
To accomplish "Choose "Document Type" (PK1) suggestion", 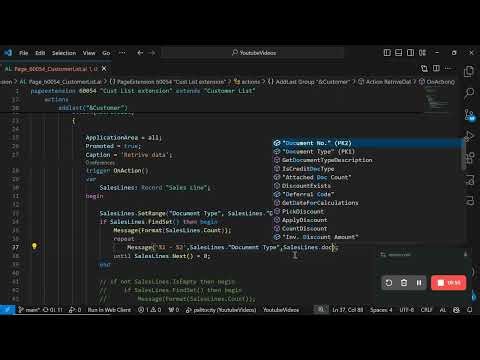I will [x=367, y=152].
